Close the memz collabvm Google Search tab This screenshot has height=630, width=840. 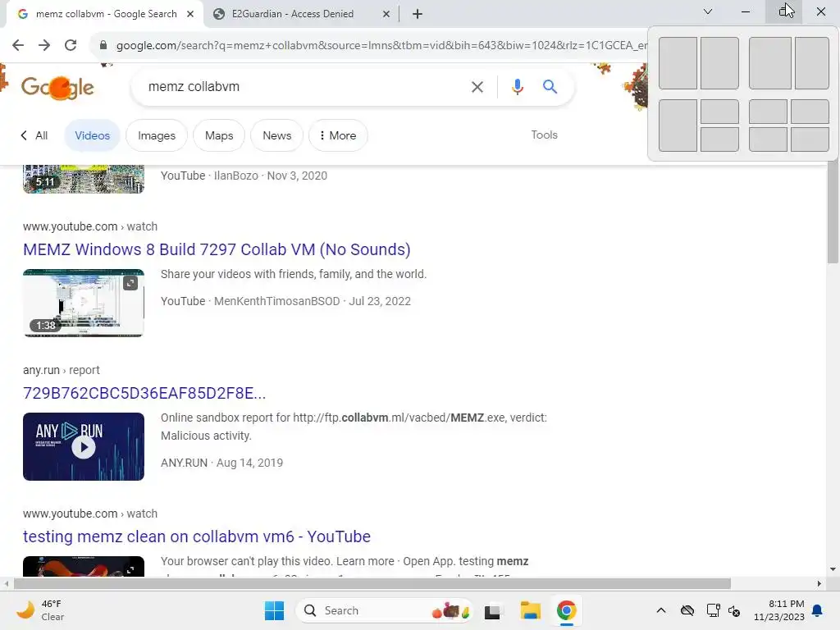coord(190,14)
